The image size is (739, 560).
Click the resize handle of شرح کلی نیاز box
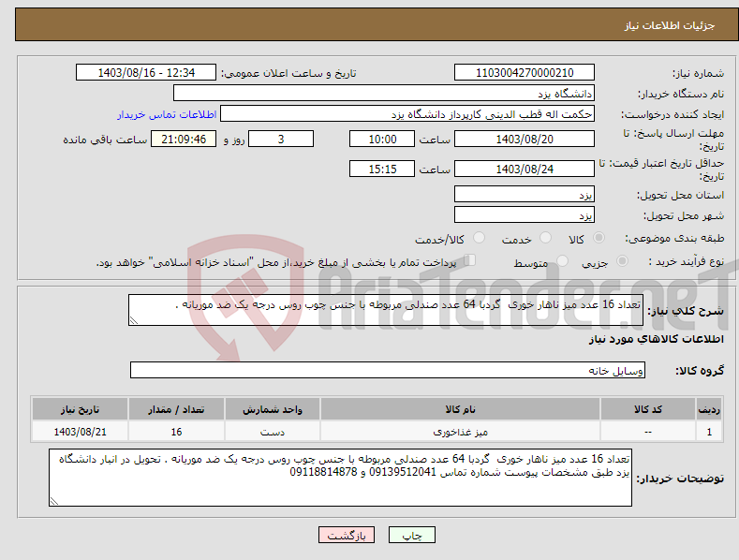[x=134, y=320]
